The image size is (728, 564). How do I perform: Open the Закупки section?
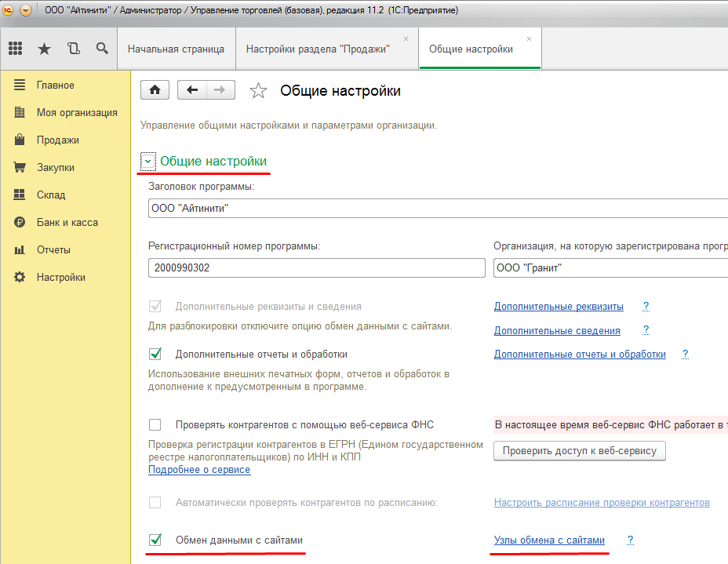(x=56, y=167)
